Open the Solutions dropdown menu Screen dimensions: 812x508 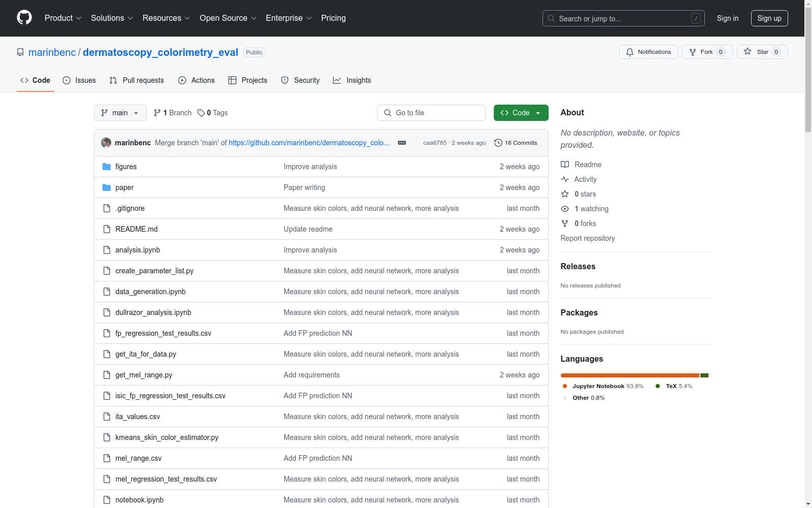point(112,18)
